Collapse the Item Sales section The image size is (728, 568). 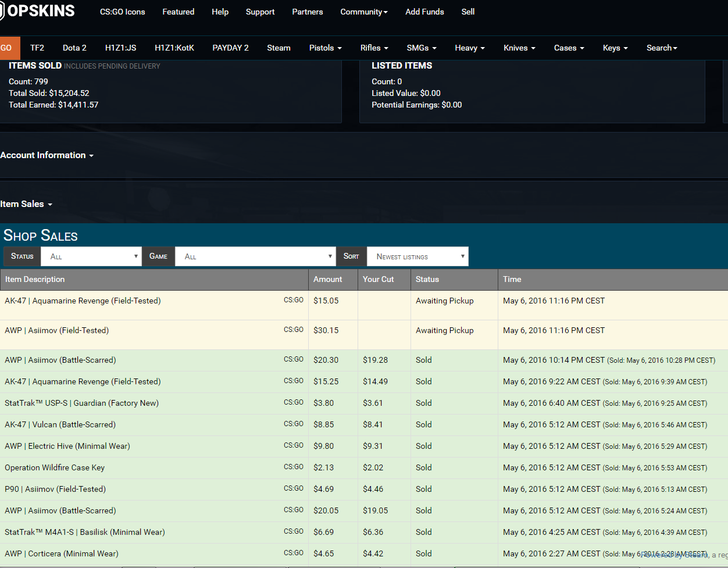coord(26,204)
